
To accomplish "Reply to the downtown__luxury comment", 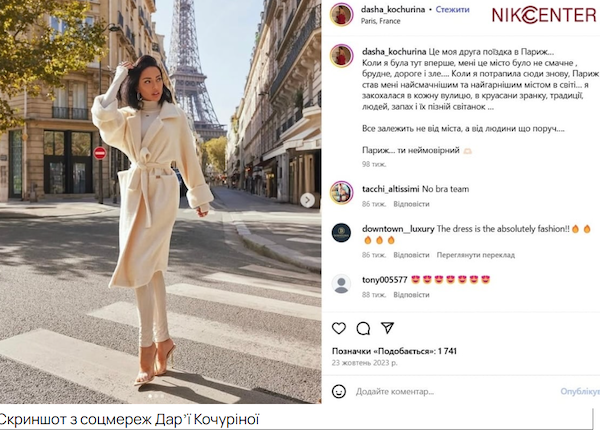I will (x=411, y=255).
